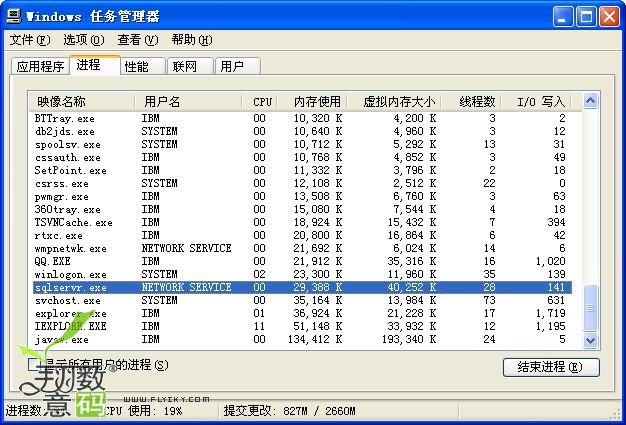This screenshot has height=425, width=626.
Task: Click the highlighted sqlservr.exe row
Action: pyautogui.click(x=302, y=287)
